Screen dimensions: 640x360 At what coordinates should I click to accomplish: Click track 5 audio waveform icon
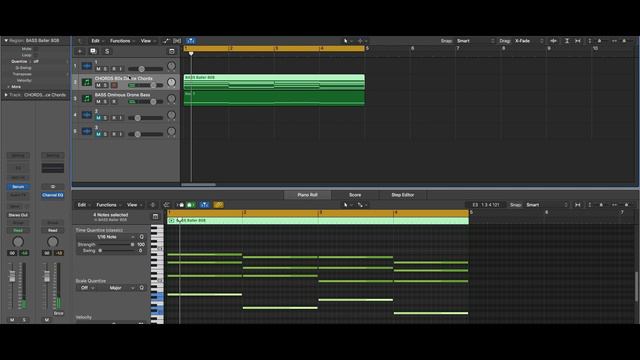coord(87,131)
